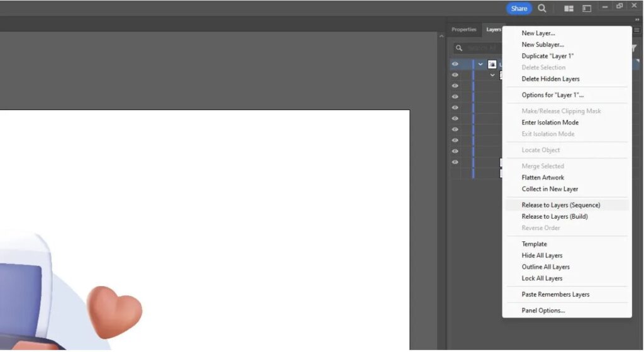Open the search magnifier in top bar
This screenshot has width=644, height=352.
pyautogui.click(x=541, y=8)
